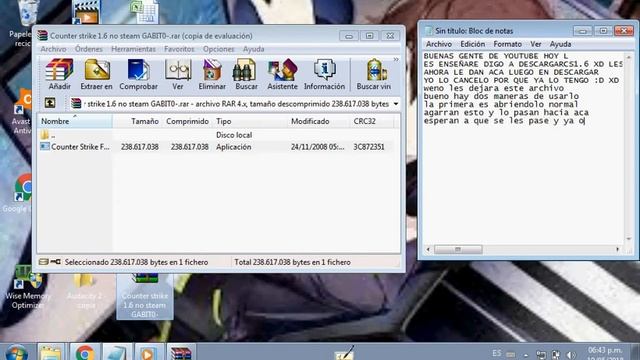
Task: Open the archive path dropdown arrow
Action: pyautogui.click(x=396, y=104)
